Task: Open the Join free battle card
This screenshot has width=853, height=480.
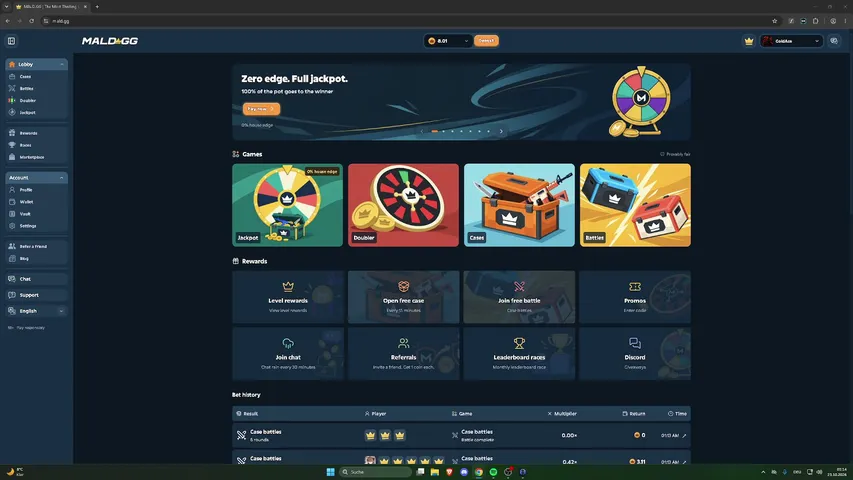Action: (519, 297)
